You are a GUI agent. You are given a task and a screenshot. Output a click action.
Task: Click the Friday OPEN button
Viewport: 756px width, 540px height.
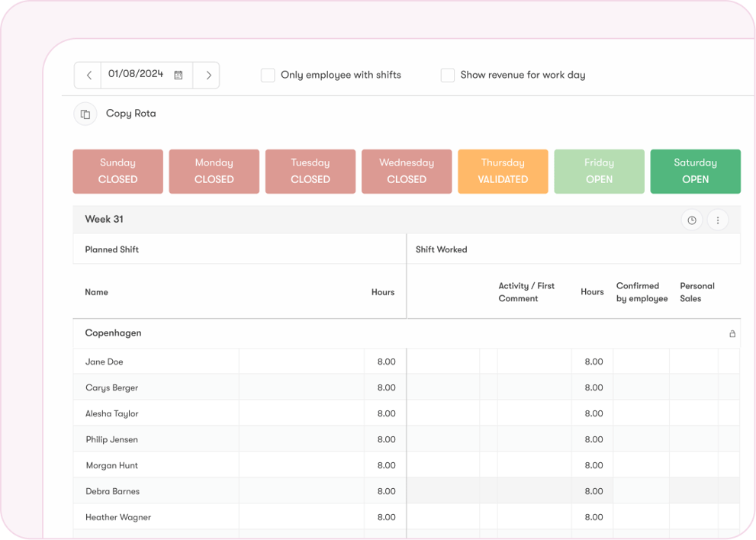pos(599,171)
